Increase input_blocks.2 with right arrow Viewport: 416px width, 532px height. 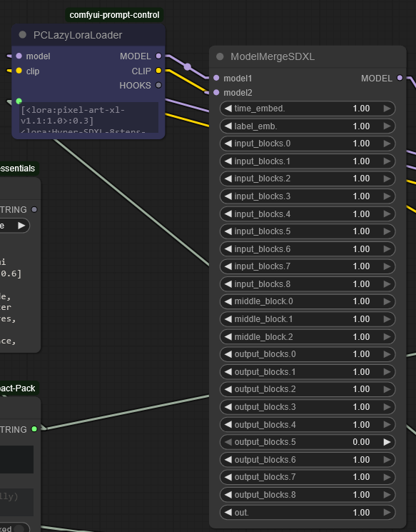tap(387, 179)
